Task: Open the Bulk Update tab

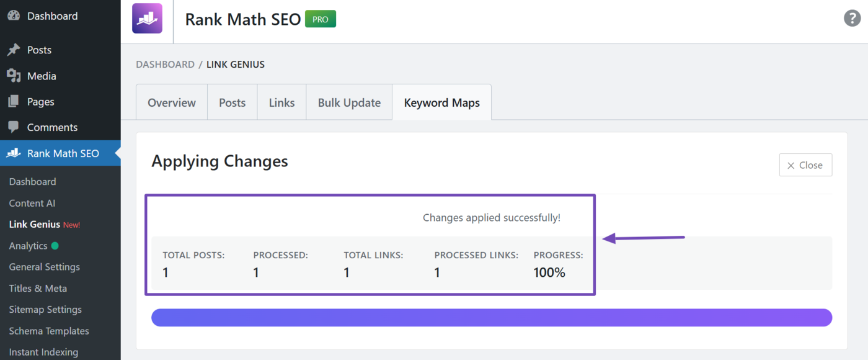Action: click(x=349, y=102)
